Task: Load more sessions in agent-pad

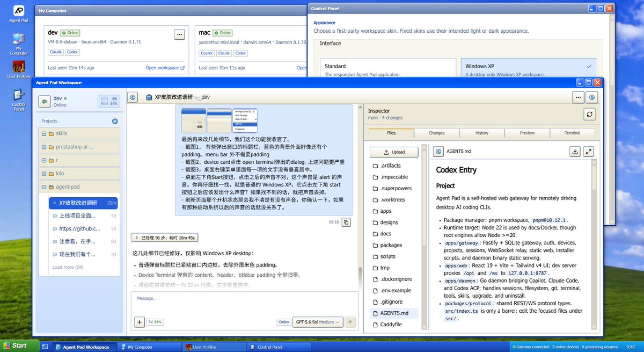Action: (68, 267)
